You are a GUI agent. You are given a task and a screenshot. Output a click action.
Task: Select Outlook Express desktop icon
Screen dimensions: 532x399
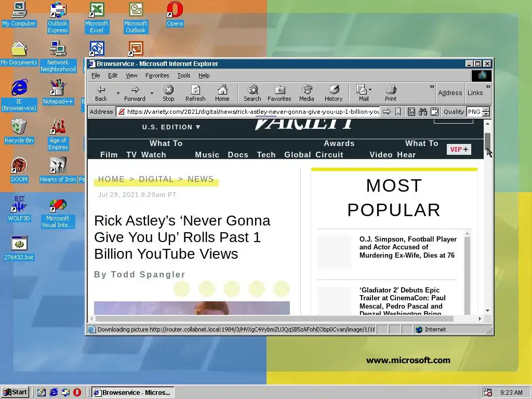[58, 18]
